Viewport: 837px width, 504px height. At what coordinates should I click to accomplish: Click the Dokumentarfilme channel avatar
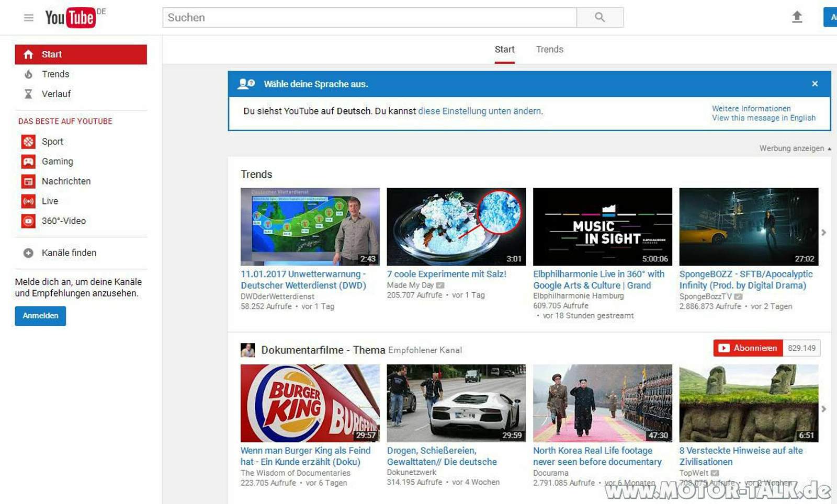coord(247,350)
